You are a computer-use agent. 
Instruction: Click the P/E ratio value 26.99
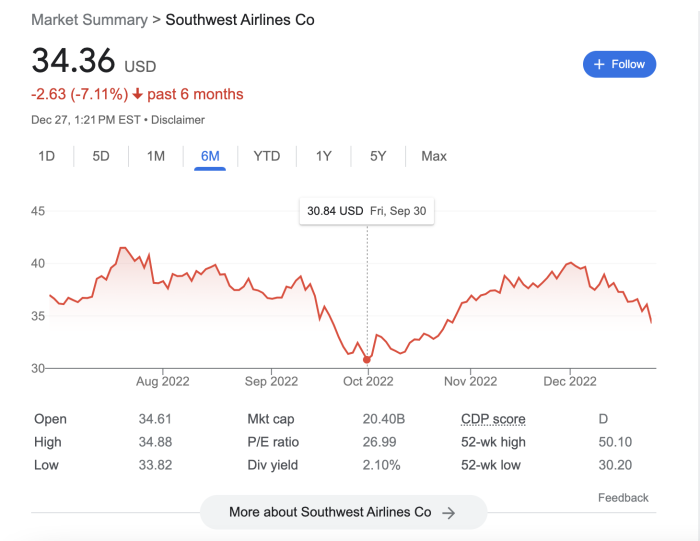click(x=379, y=442)
